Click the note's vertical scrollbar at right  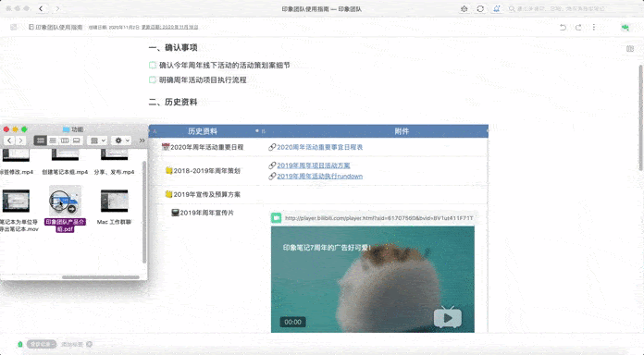click(640, 117)
